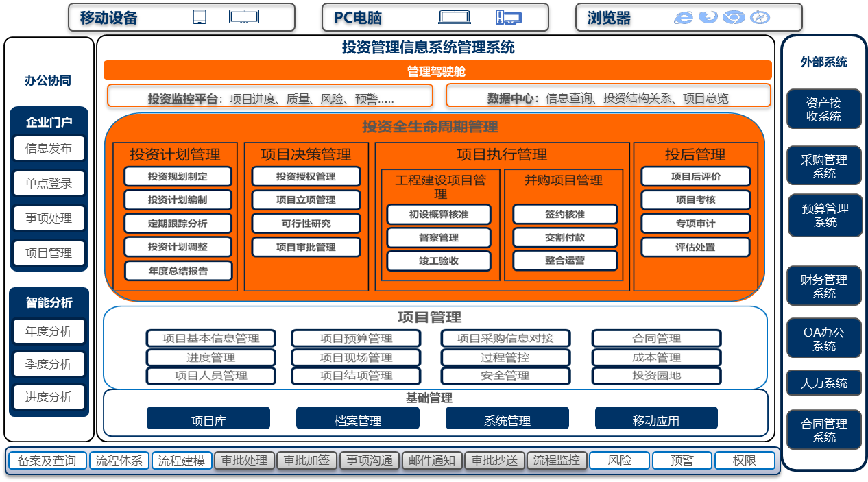
Task: Click the laptop icon beside PC电脑
Action: tap(455, 17)
